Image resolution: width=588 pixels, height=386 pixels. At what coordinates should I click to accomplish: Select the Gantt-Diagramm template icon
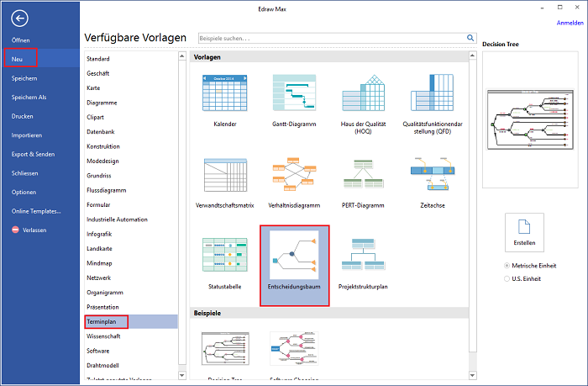click(x=294, y=93)
